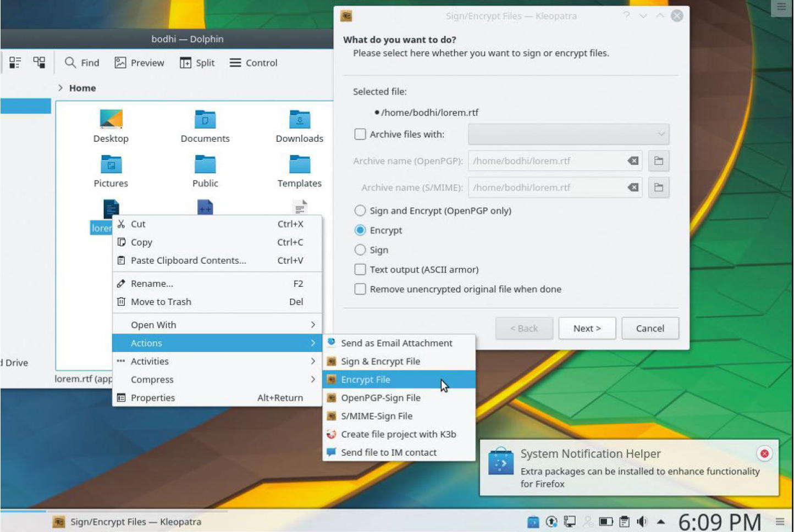This screenshot has height=532, width=794.
Task: Choose Send file to IM contact
Action: pos(399,452)
